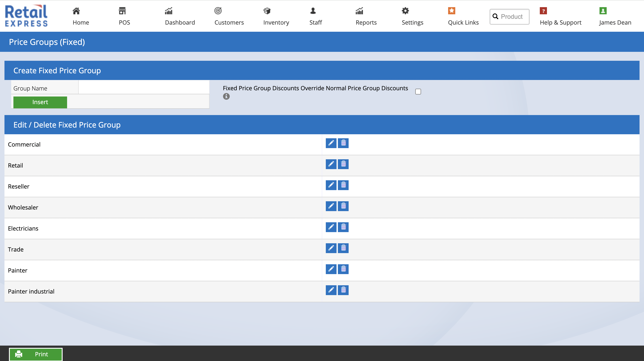Image resolution: width=644 pixels, height=361 pixels.
Task: Click the Fixed Price Group Discounts Override label
Action: (x=315, y=88)
